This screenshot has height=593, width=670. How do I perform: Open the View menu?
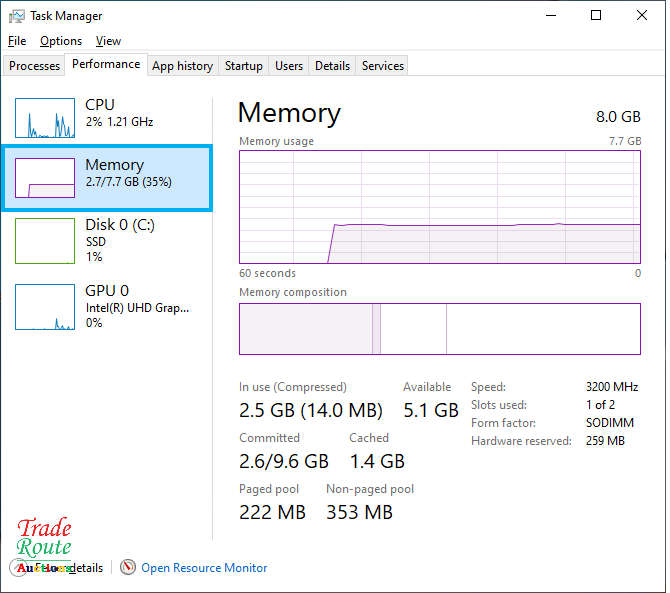point(108,41)
